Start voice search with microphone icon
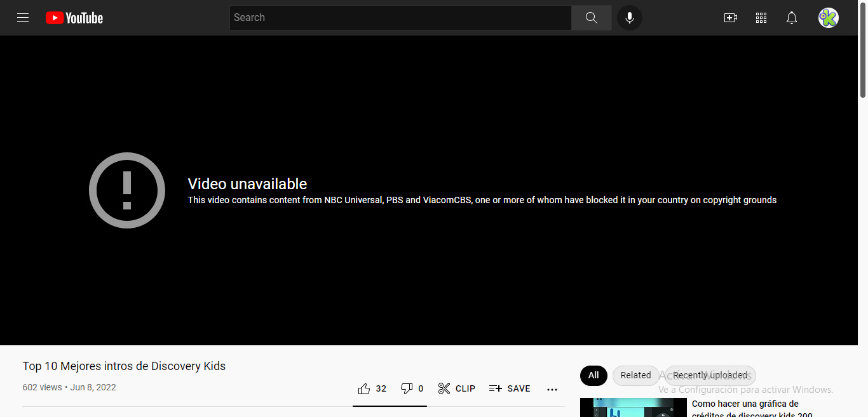This screenshot has width=868, height=417. (x=630, y=18)
